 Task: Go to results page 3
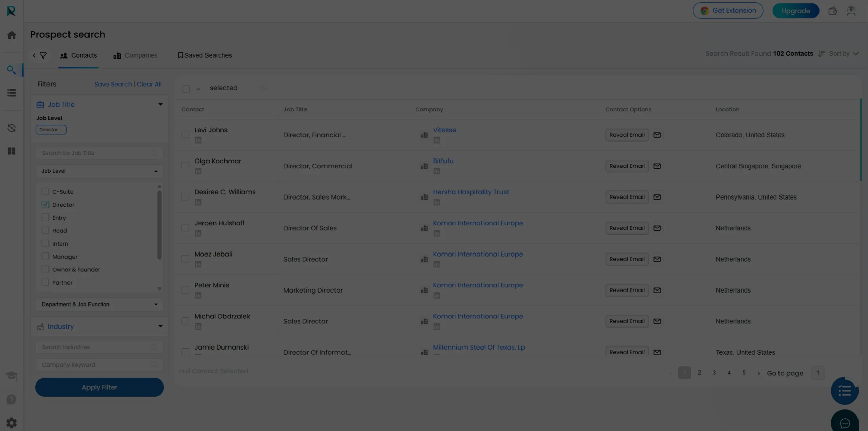[714, 373]
